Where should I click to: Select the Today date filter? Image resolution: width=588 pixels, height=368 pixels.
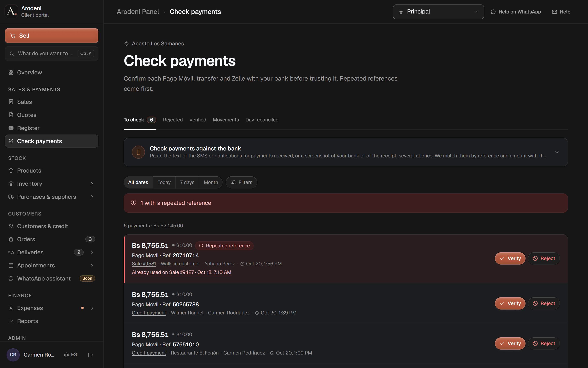(x=164, y=182)
